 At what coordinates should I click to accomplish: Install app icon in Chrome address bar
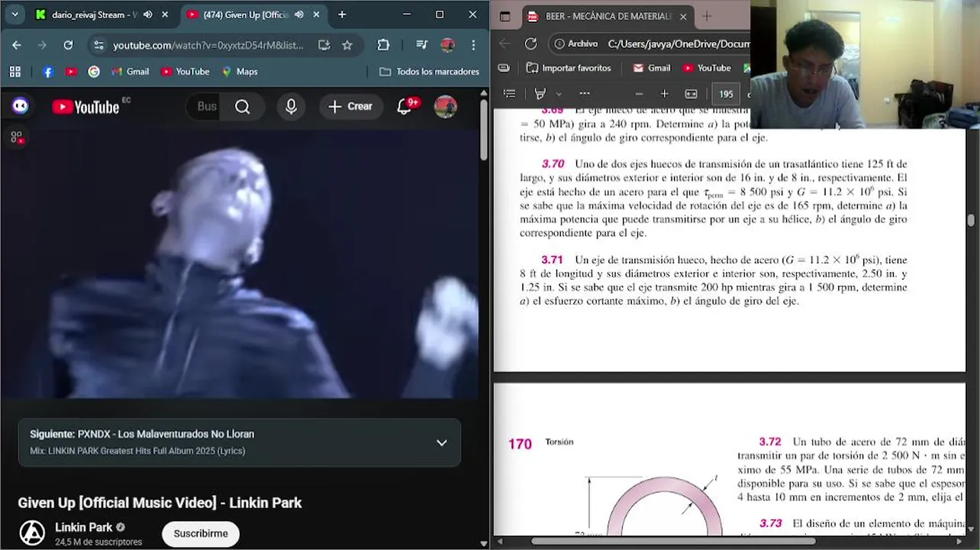[x=324, y=45]
